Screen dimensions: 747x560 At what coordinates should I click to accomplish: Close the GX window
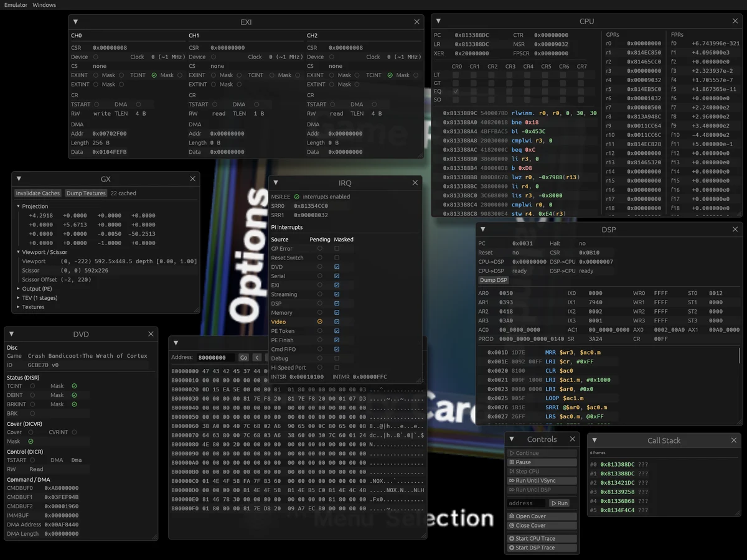click(192, 179)
